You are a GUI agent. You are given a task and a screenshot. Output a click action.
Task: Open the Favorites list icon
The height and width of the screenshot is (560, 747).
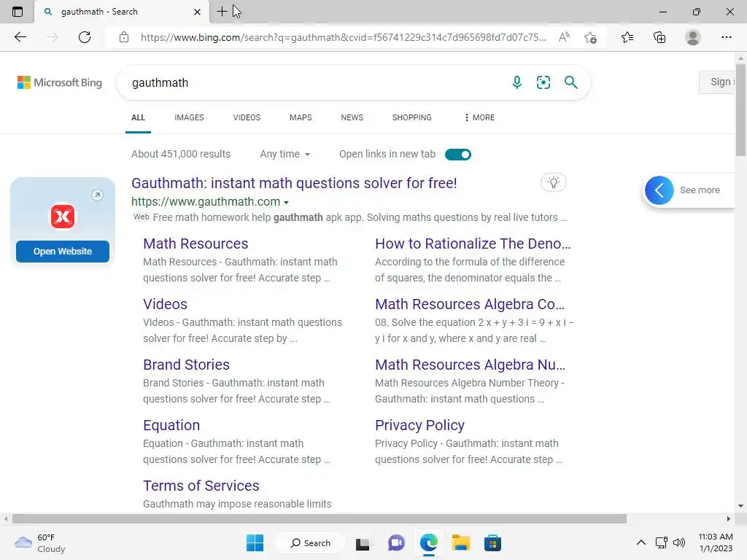627,37
